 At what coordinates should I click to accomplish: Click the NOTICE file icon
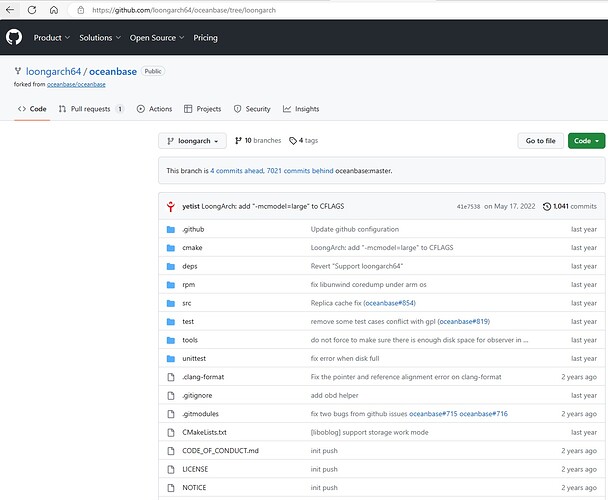click(171, 488)
